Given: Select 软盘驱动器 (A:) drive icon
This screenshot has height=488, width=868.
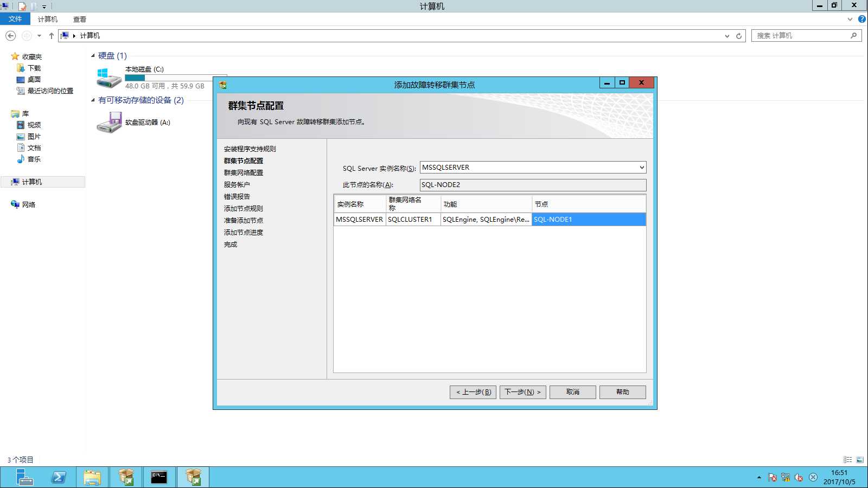Looking at the screenshot, I should [108, 122].
